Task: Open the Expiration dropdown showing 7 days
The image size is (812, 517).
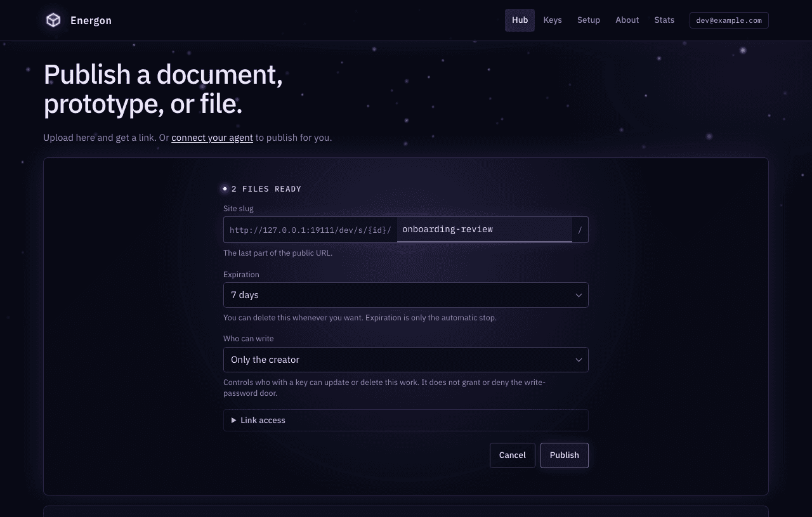Action: pos(406,295)
